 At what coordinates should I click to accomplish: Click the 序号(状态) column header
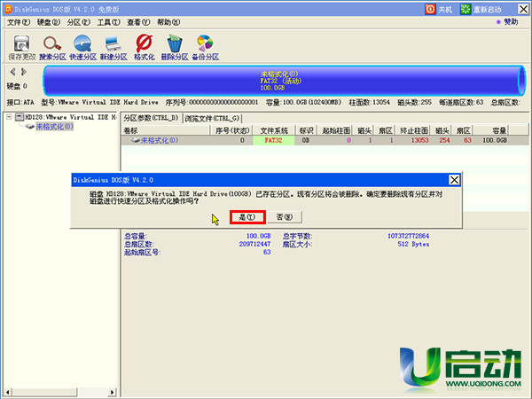(231, 130)
